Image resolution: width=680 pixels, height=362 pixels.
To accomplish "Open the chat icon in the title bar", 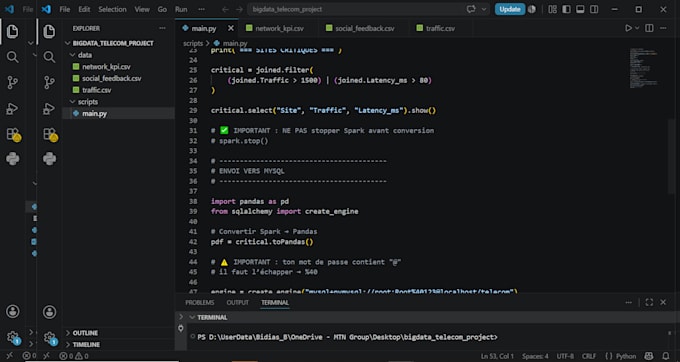I will [471, 9].
